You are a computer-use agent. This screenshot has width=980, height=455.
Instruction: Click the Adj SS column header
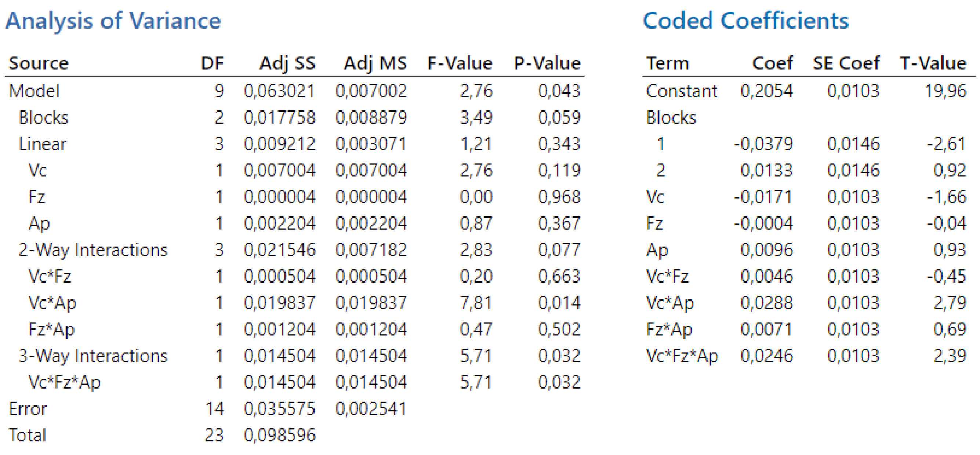(x=287, y=63)
